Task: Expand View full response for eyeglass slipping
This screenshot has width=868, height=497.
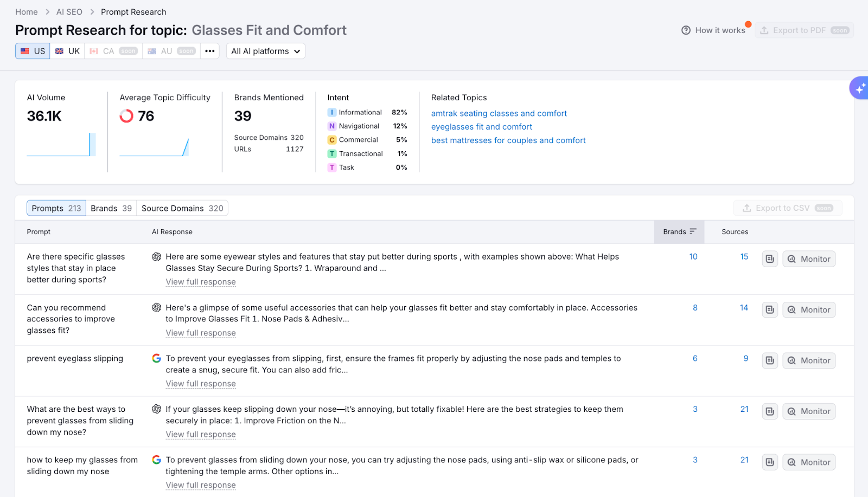Action: (201, 384)
